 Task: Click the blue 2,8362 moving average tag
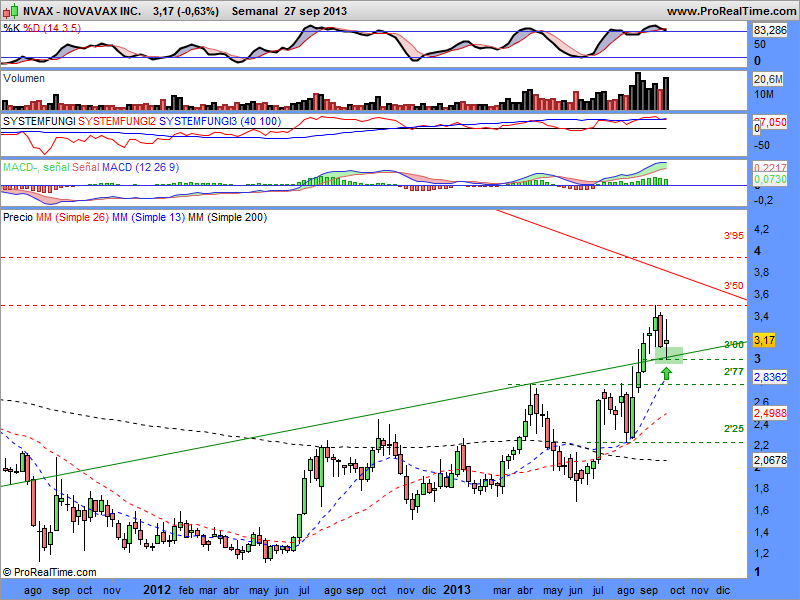tap(770, 377)
